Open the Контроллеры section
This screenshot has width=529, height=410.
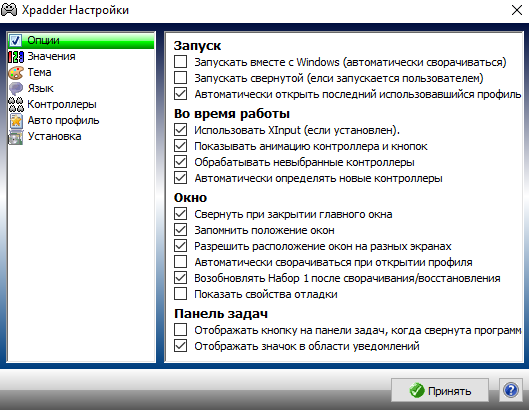point(81,104)
